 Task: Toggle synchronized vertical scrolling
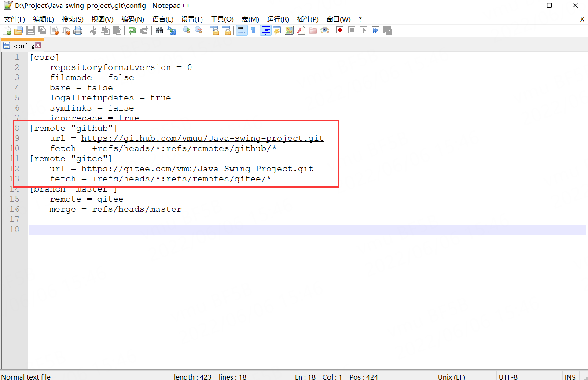point(214,30)
